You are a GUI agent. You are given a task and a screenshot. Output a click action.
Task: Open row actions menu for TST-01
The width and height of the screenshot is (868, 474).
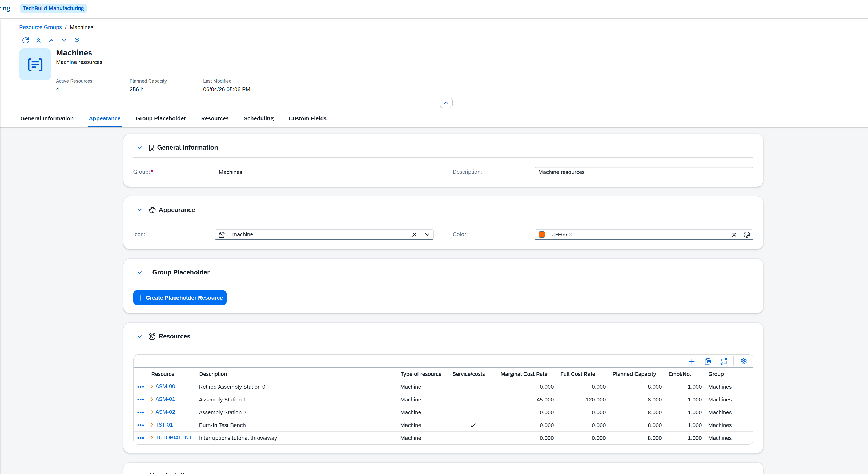tap(141, 425)
